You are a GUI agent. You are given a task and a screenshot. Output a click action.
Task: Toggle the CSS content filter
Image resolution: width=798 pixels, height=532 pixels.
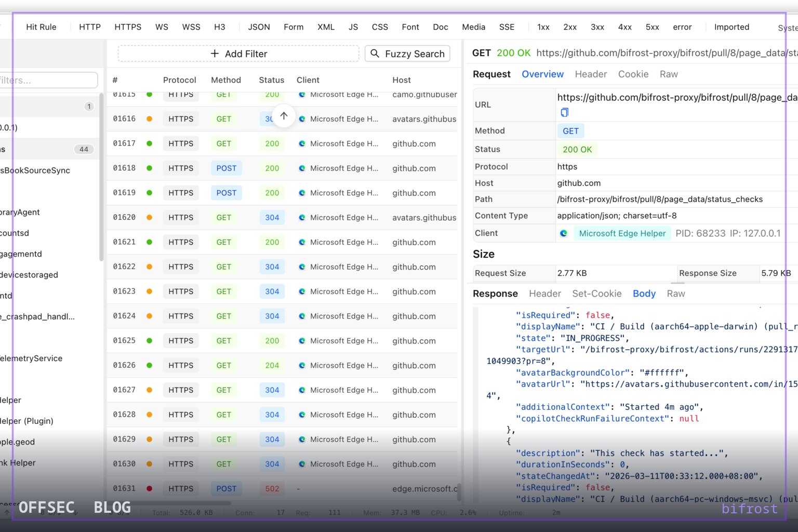coord(380,27)
